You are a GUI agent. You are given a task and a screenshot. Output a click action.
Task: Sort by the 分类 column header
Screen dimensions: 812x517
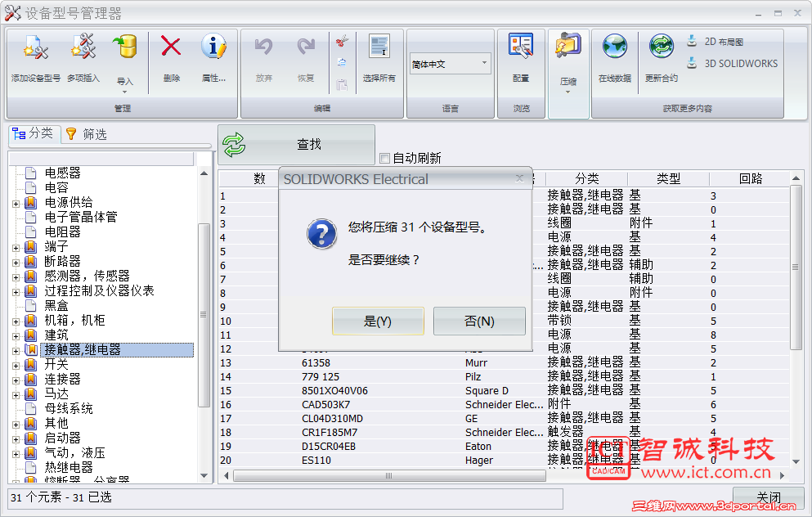pos(587,178)
